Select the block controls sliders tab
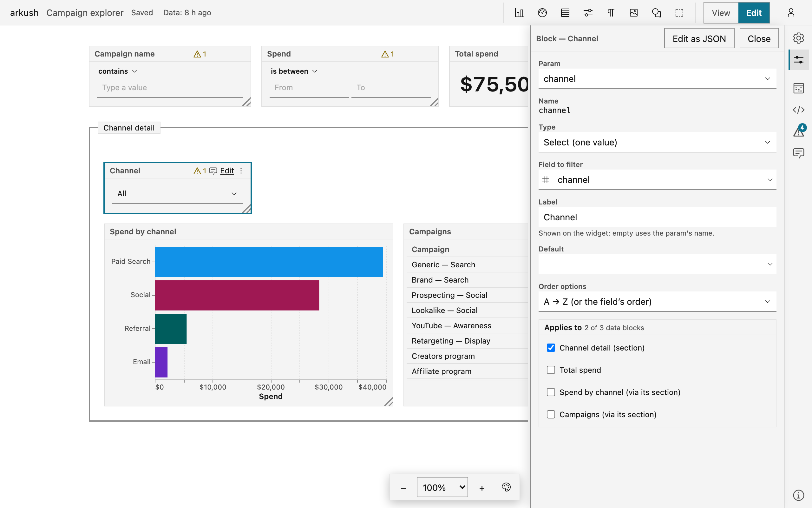This screenshot has height=508, width=812. (799, 60)
